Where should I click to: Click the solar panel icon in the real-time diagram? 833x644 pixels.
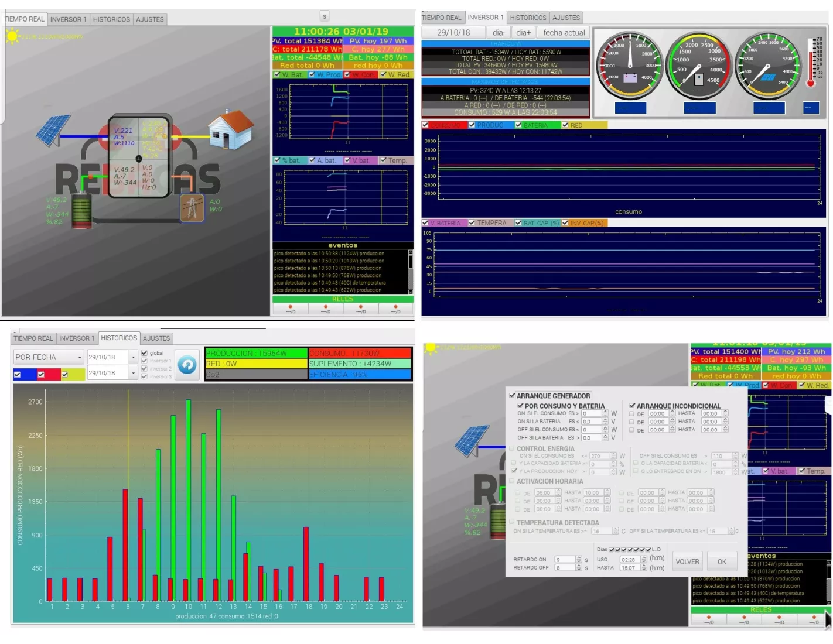click(54, 129)
